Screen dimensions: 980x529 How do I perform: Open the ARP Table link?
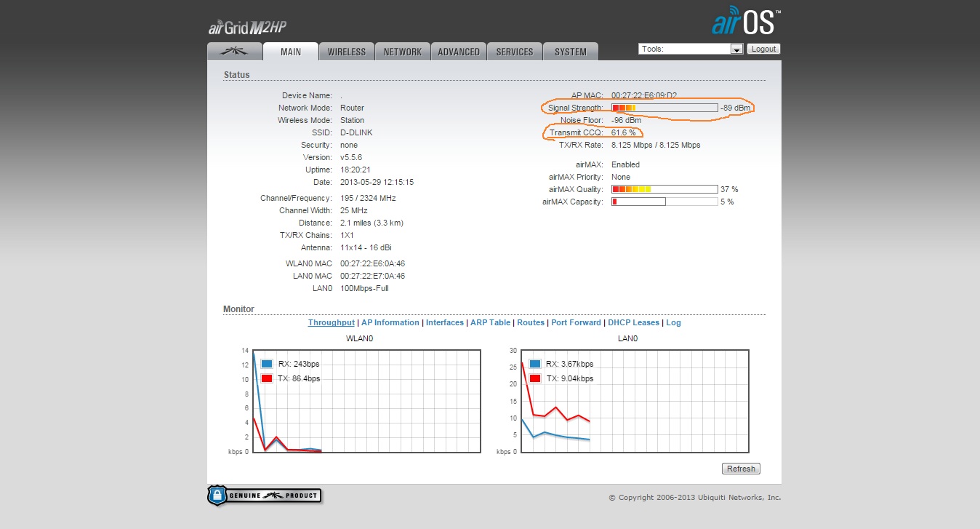490,322
